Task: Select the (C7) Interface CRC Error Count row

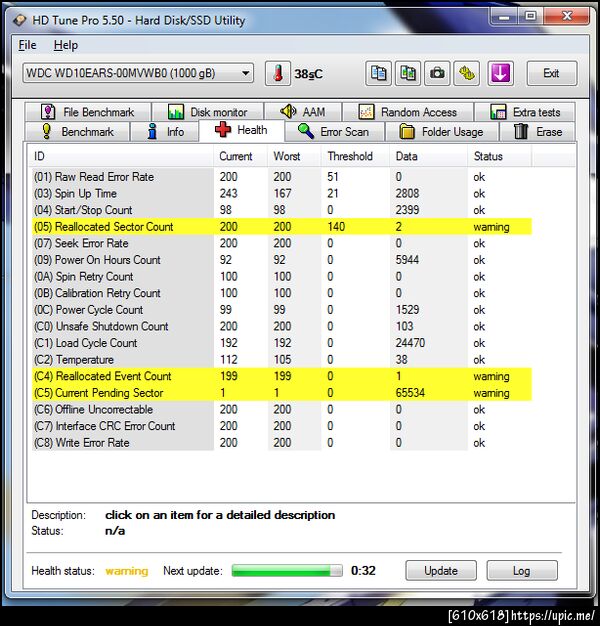Action: pyautogui.click(x=282, y=426)
